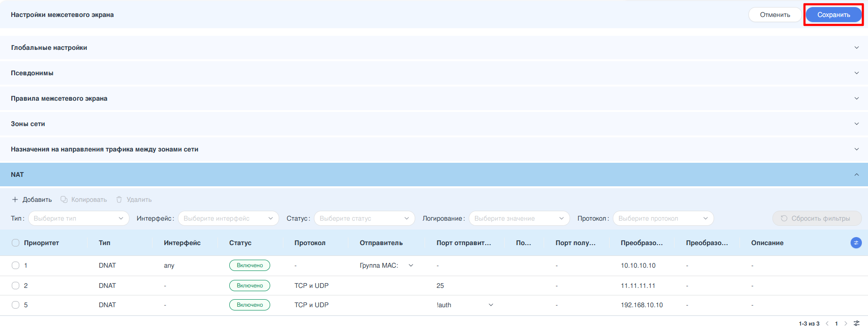Click DNAT in the priority 1 row
The height and width of the screenshot is (334, 868).
tap(107, 265)
